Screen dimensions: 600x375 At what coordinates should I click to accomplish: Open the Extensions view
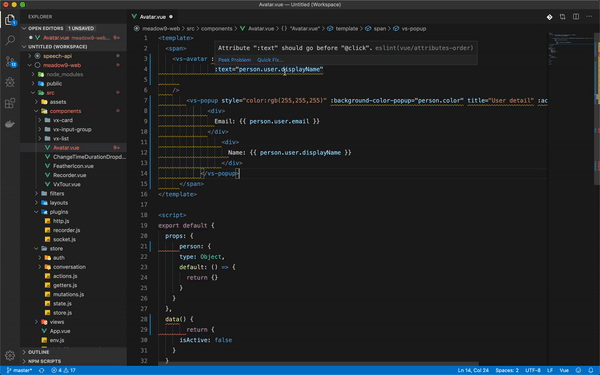(x=10, y=103)
